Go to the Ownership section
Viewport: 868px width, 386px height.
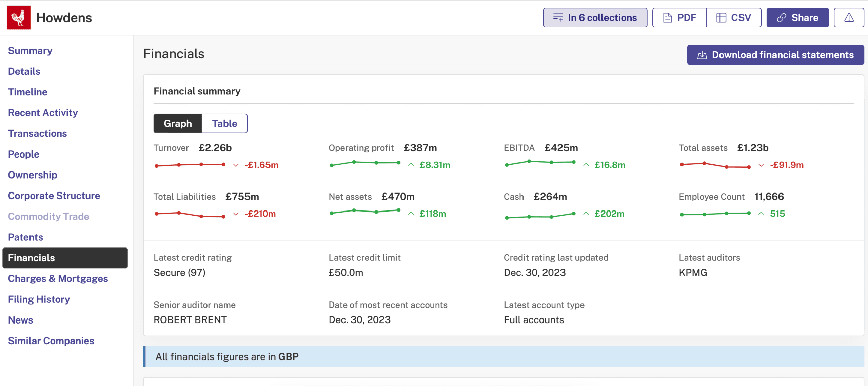click(33, 175)
